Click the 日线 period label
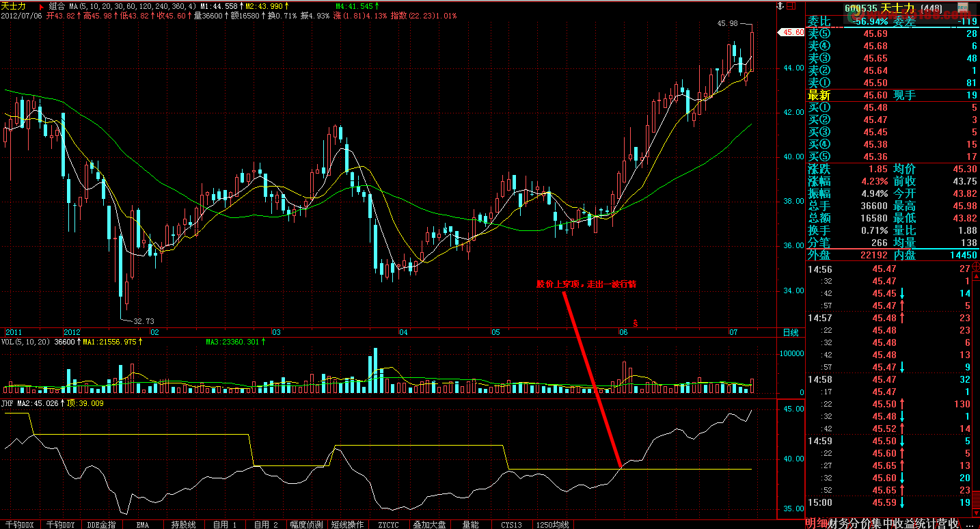980x529 pixels. point(789,333)
